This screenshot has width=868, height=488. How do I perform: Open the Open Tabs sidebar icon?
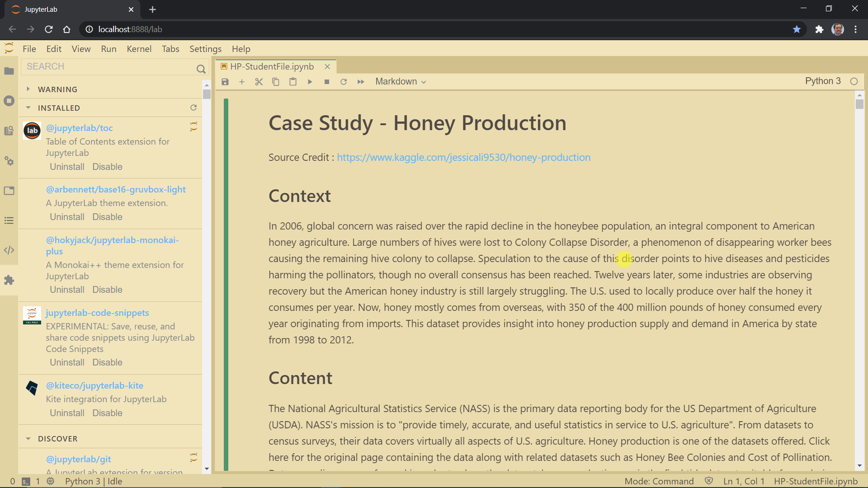(9, 191)
